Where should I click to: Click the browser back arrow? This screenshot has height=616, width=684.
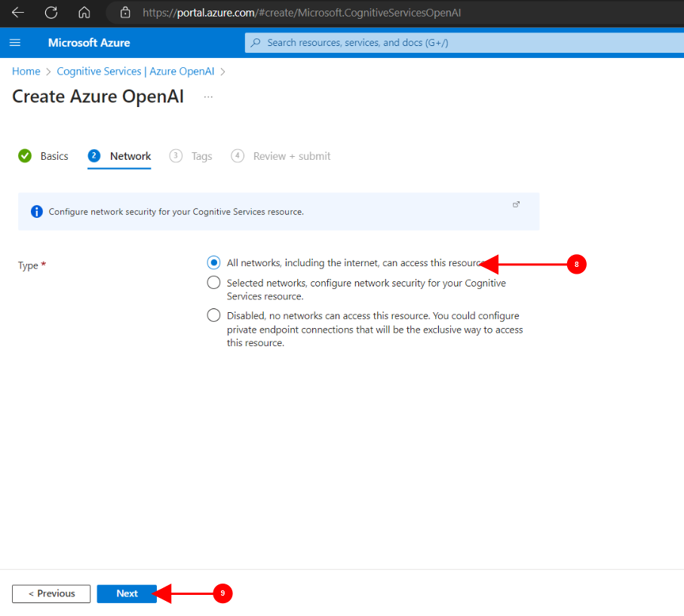18,13
